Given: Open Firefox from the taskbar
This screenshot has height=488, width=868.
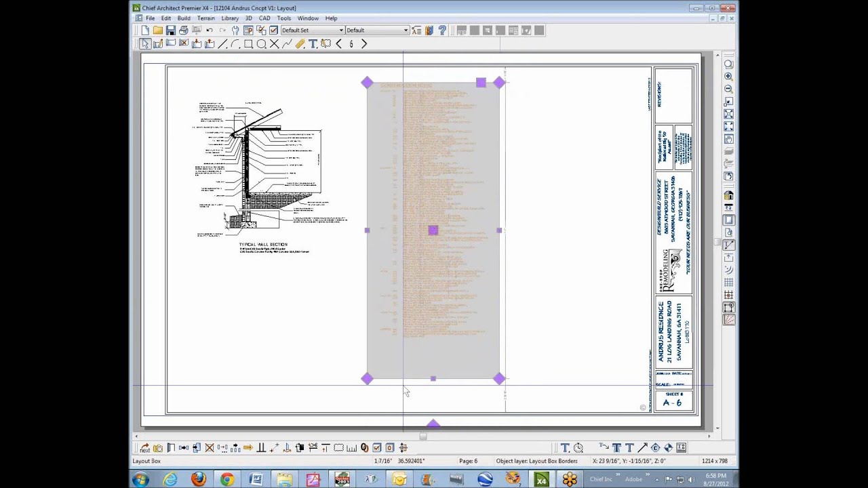Looking at the screenshot, I should (198, 480).
